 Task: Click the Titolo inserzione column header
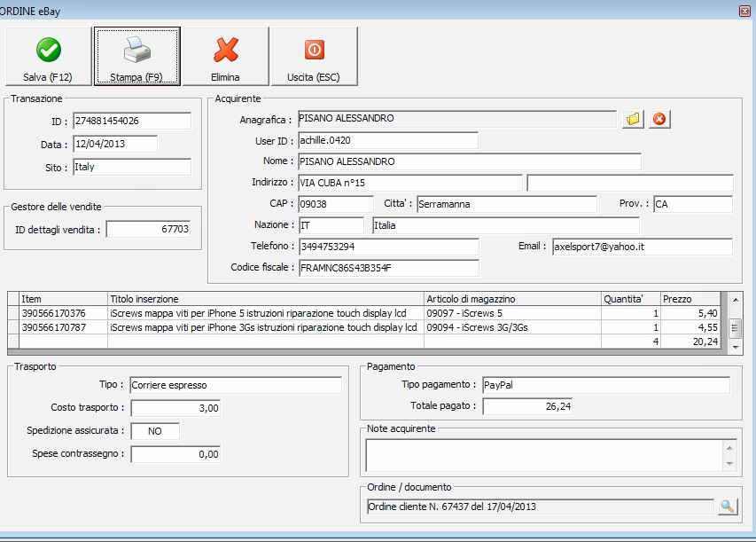[266, 299]
